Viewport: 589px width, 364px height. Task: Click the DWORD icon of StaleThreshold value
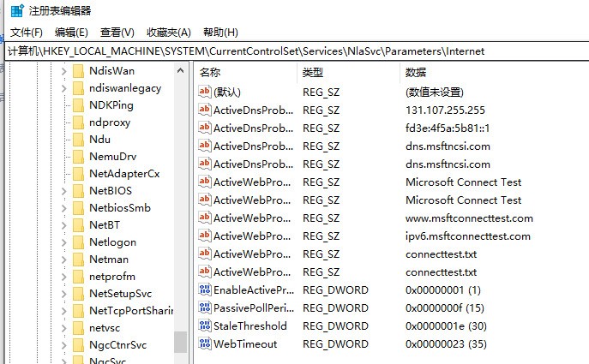coord(205,325)
